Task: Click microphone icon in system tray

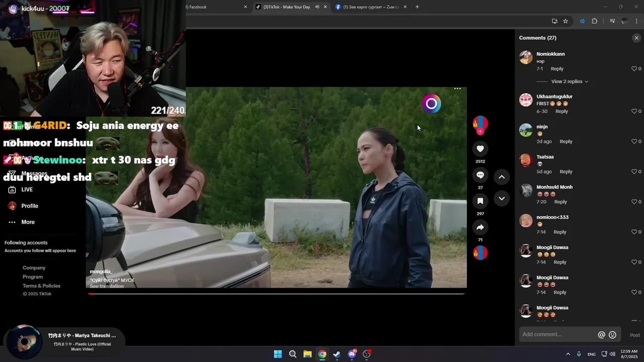Action: click(x=579, y=354)
